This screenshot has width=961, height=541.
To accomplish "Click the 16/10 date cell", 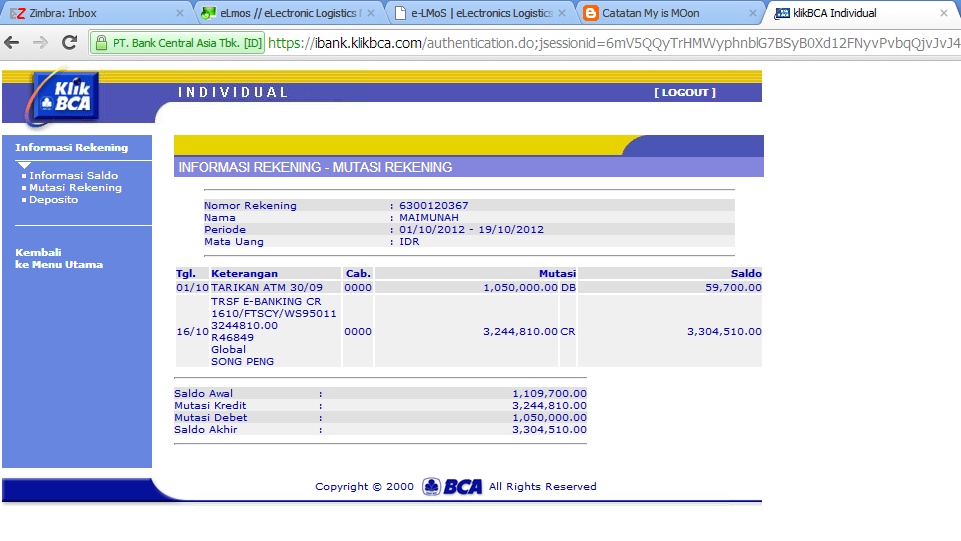I will pyautogui.click(x=192, y=331).
